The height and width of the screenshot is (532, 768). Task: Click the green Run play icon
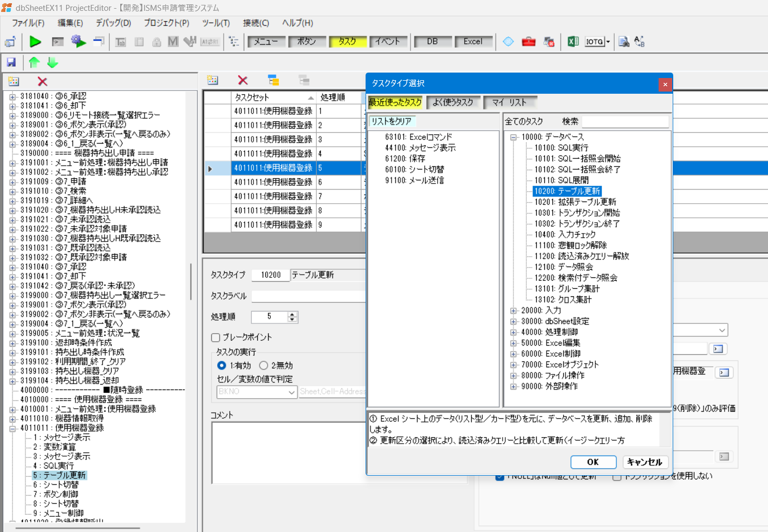point(35,42)
